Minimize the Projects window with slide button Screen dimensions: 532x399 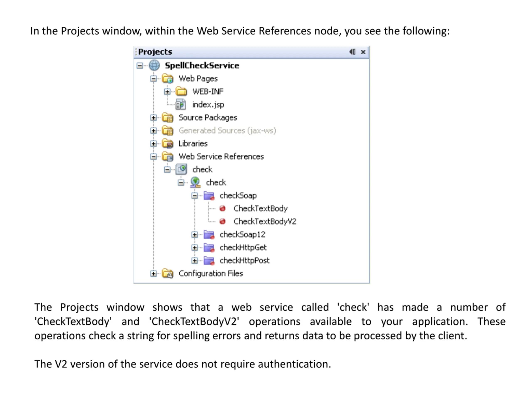click(x=352, y=52)
